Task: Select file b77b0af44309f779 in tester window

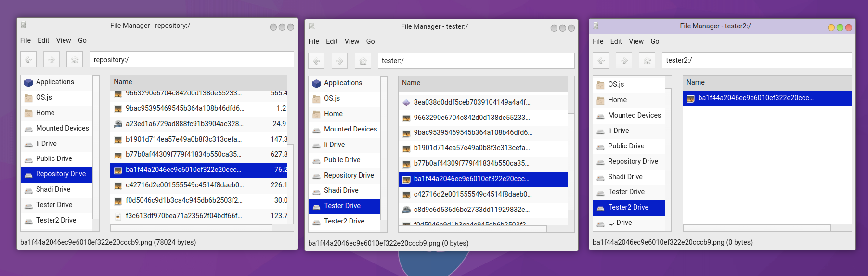Action: pos(483,163)
